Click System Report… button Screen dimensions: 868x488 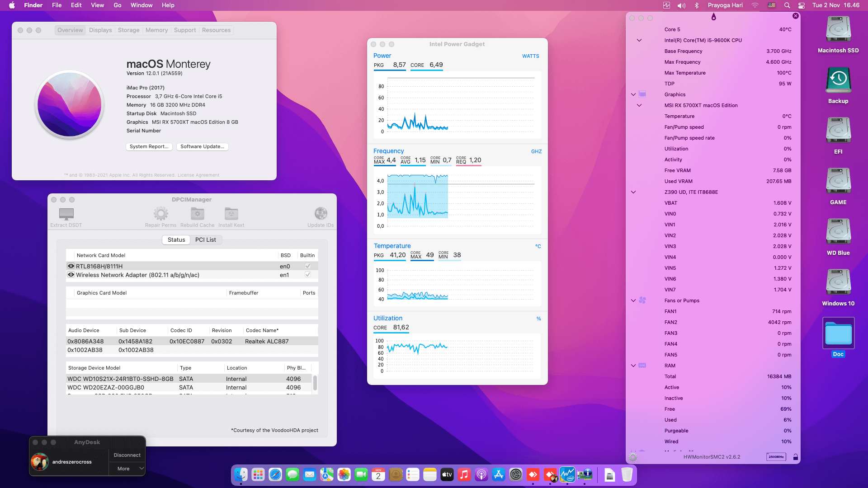[x=149, y=147]
